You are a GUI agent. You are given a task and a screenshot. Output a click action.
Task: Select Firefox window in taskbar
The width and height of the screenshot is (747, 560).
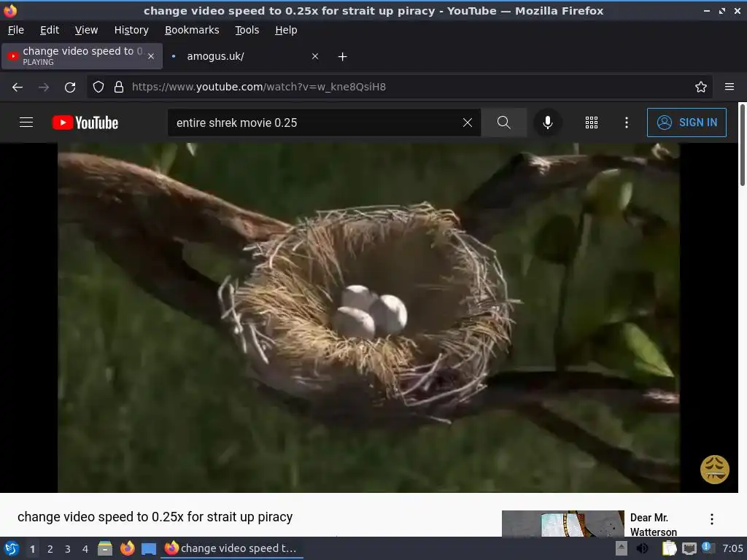pyautogui.click(x=233, y=548)
